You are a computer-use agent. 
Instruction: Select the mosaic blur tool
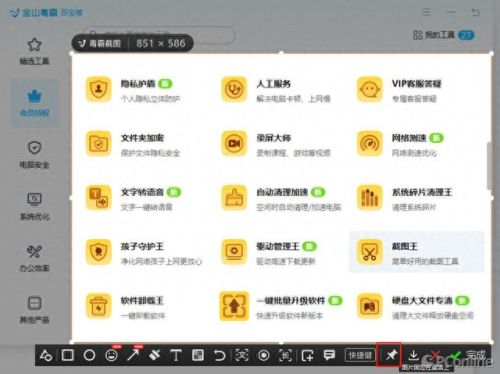[x=198, y=355]
